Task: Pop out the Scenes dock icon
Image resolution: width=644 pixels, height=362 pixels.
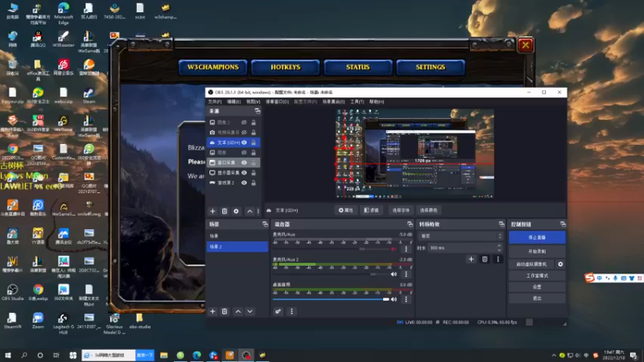Action: pos(265,224)
